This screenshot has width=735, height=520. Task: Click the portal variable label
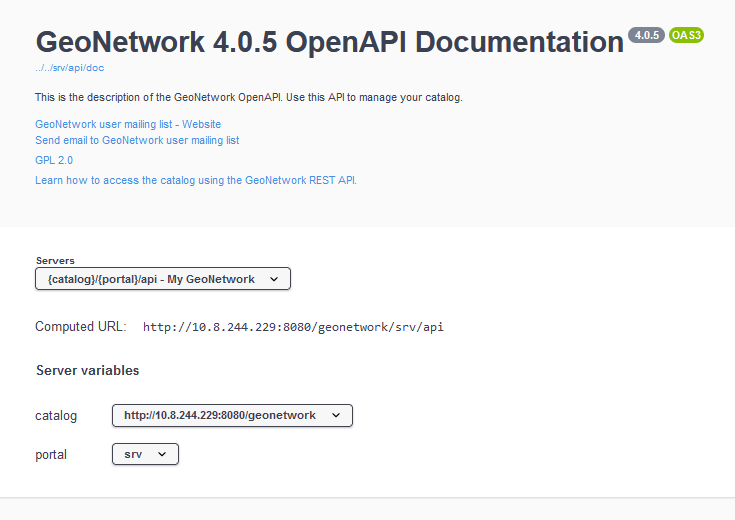tap(51, 455)
